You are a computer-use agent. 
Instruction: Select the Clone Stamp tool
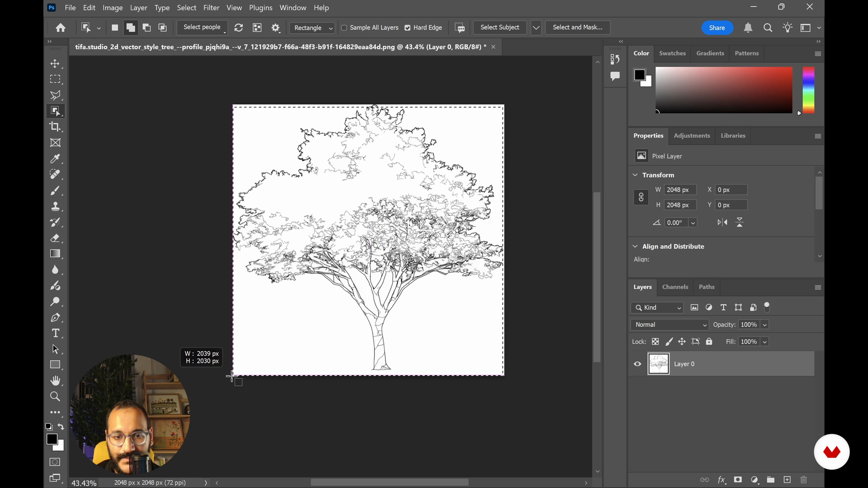pyautogui.click(x=55, y=206)
